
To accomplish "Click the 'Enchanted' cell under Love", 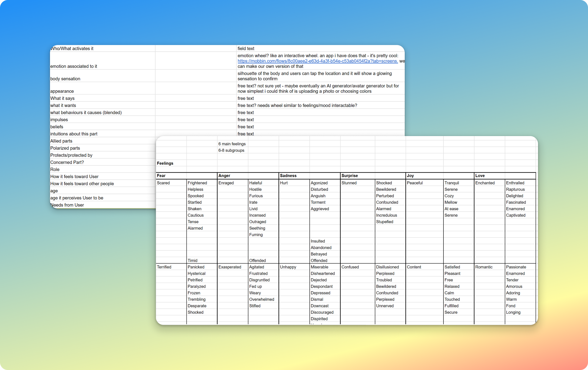I will (x=485, y=183).
